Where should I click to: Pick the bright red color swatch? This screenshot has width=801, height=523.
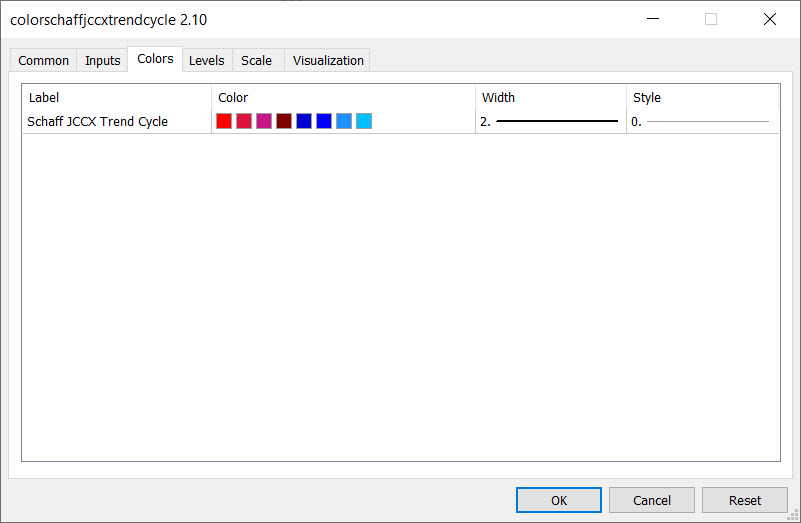click(224, 121)
